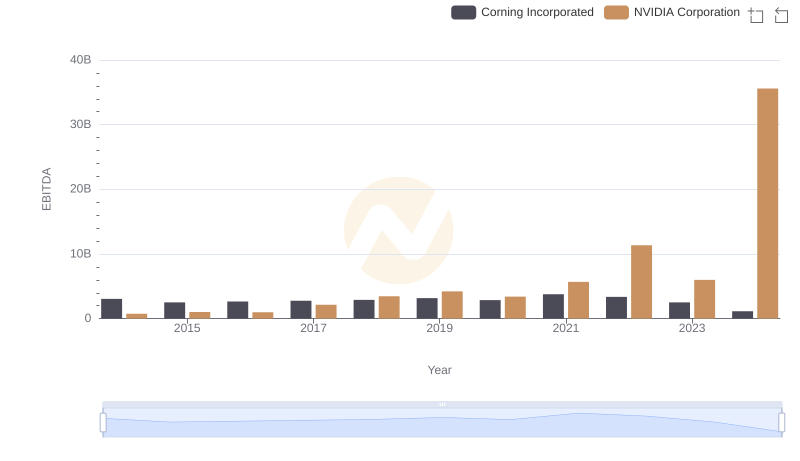
Task: Click the 'Year' axis title
Action: tap(439, 370)
